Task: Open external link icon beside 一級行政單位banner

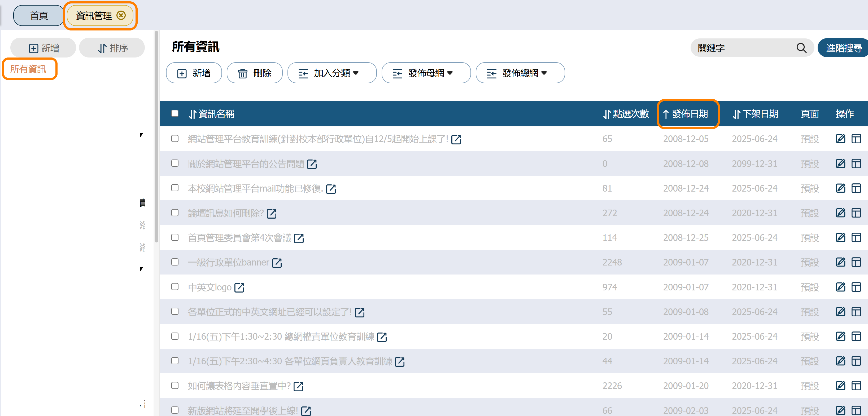Action: [277, 263]
